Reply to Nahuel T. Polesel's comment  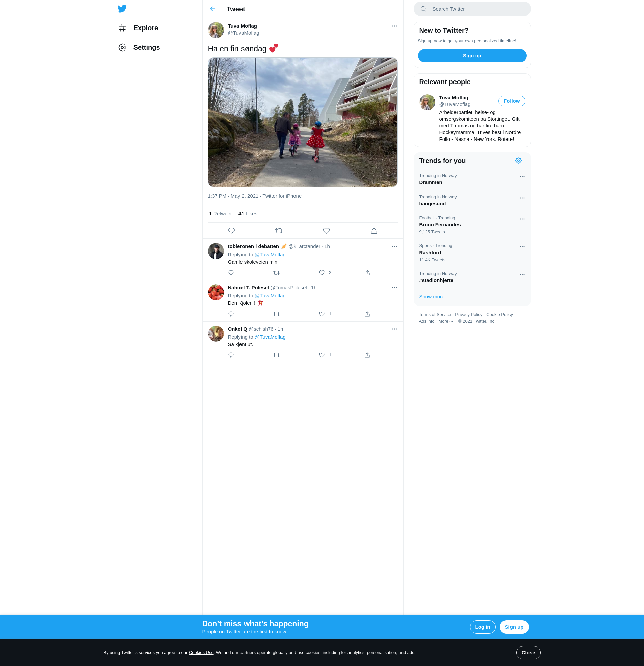tap(231, 314)
